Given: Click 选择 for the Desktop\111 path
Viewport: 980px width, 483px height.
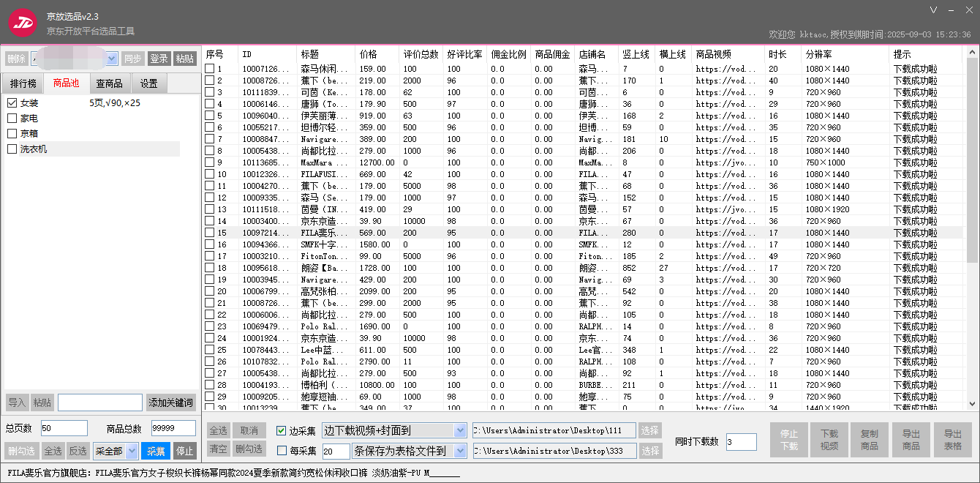Looking at the screenshot, I should coord(650,430).
